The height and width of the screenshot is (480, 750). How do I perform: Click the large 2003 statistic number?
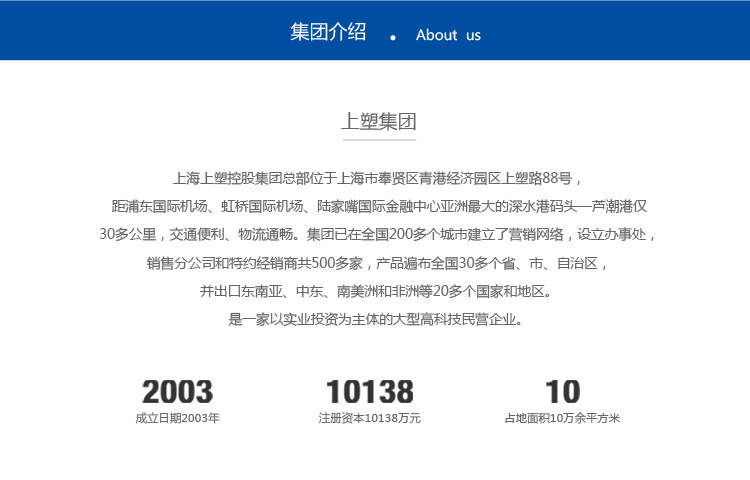click(177, 392)
